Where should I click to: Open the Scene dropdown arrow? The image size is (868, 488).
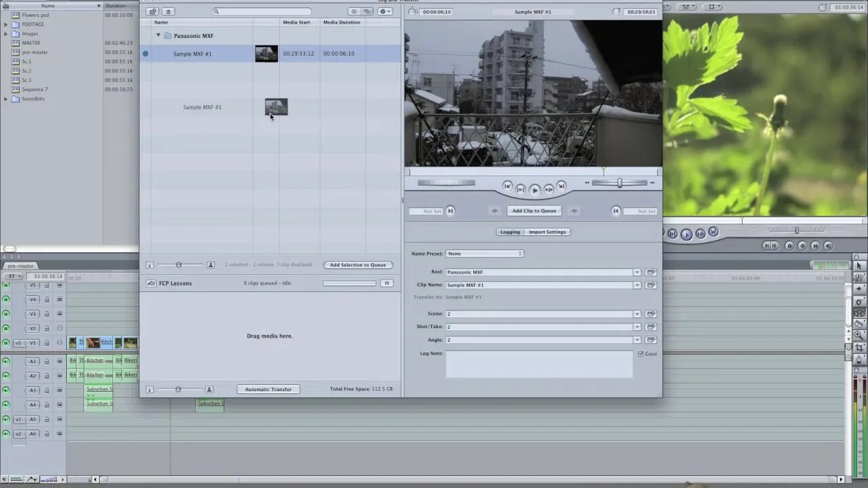point(637,314)
